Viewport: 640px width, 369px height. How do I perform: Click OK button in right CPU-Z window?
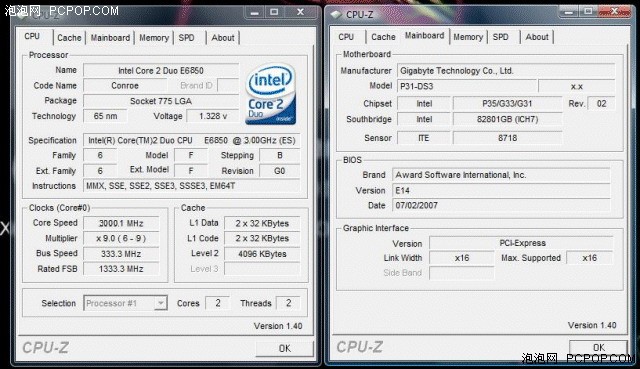click(598, 347)
